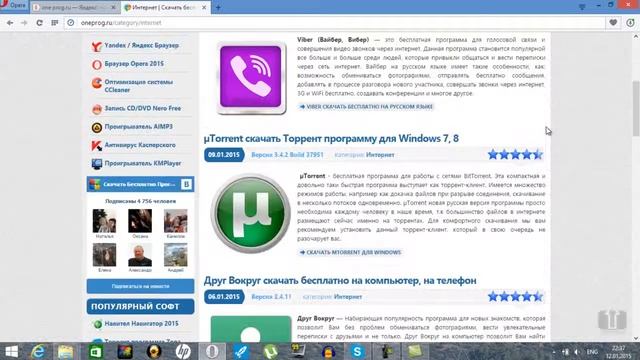The height and width of the screenshot is (360, 640).
Task: Go back to previous page
Action: (10, 23)
